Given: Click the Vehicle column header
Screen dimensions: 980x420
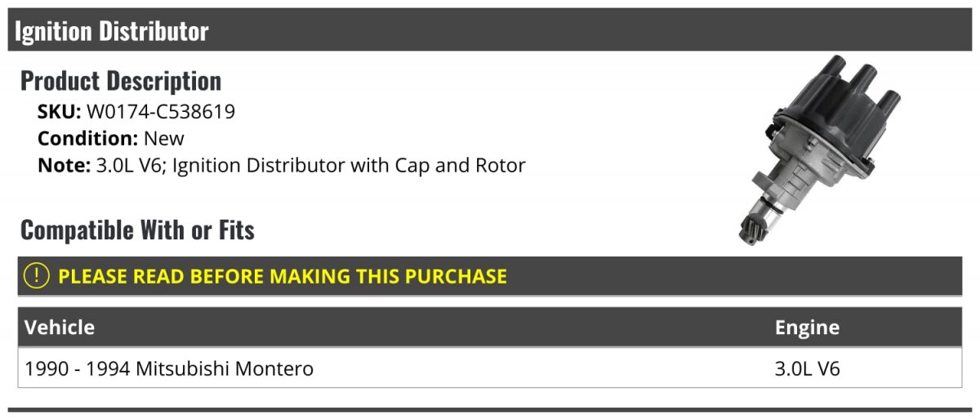Looking at the screenshot, I should 60,328.
